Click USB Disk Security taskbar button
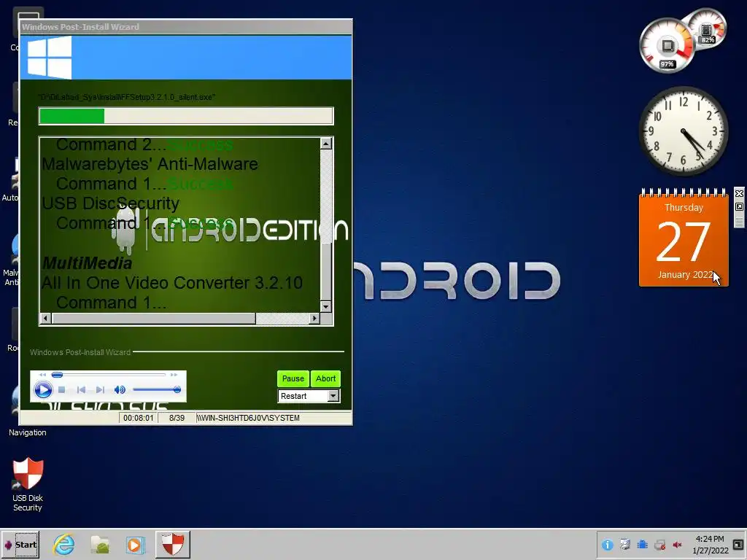This screenshot has width=747, height=560. [172, 544]
